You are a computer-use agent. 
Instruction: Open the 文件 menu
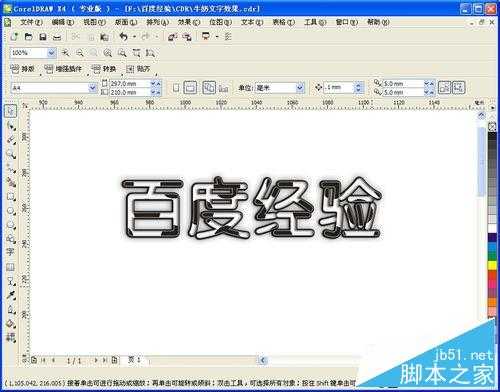tap(31, 22)
